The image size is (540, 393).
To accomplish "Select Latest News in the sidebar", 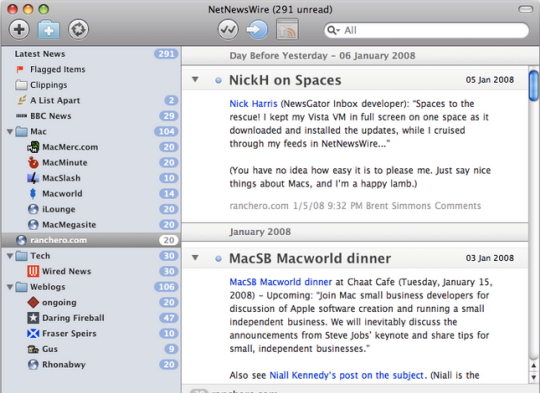I will click(x=40, y=54).
